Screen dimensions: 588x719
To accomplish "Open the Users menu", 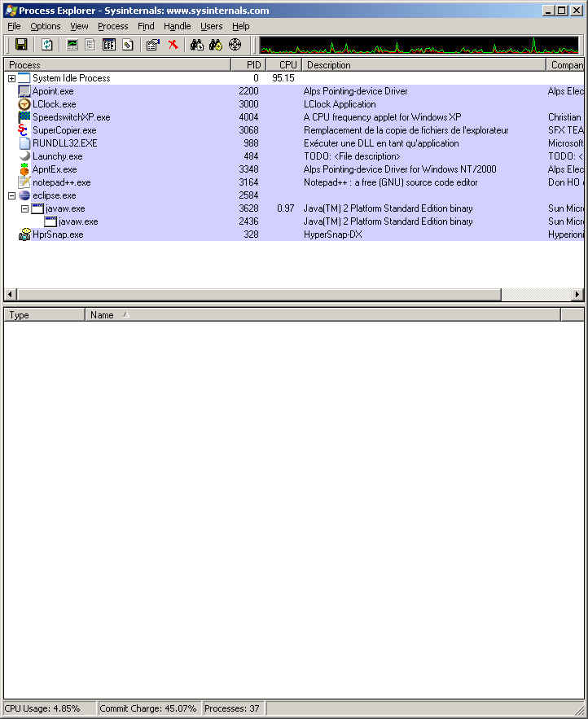I will tap(212, 26).
